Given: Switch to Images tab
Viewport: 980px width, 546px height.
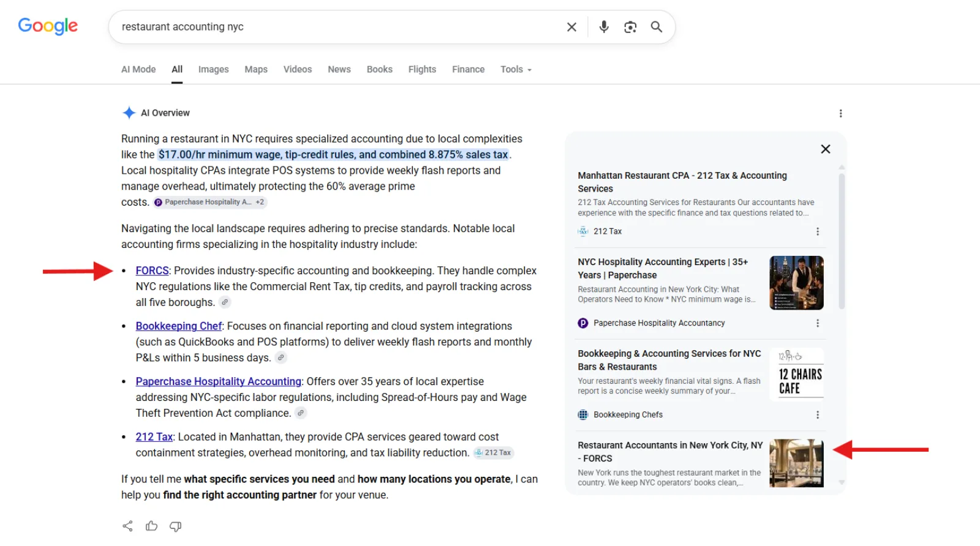Looking at the screenshot, I should 213,69.
